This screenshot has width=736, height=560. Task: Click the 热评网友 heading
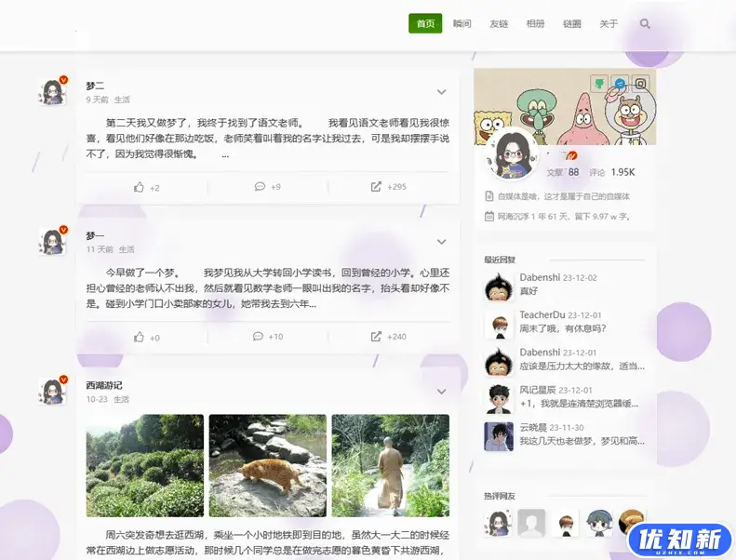pyautogui.click(x=500, y=496)
